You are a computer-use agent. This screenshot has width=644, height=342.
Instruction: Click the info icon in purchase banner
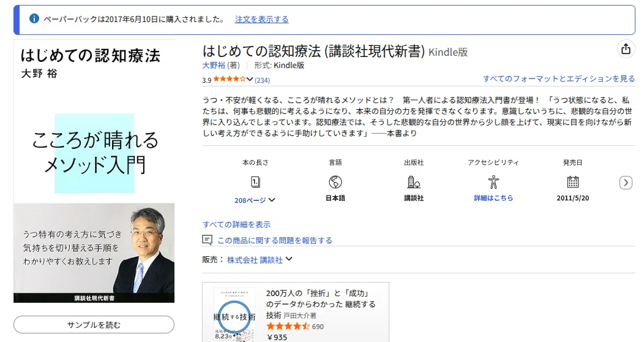click(34, 18)
